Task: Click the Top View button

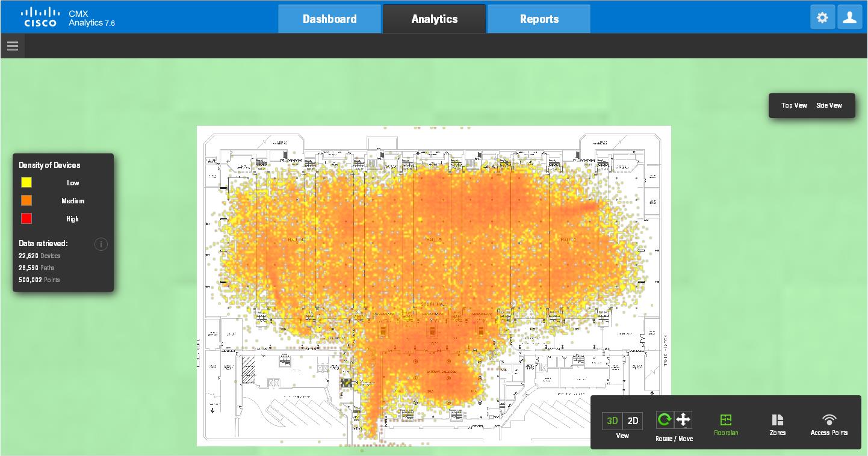Action: point(794,106)
